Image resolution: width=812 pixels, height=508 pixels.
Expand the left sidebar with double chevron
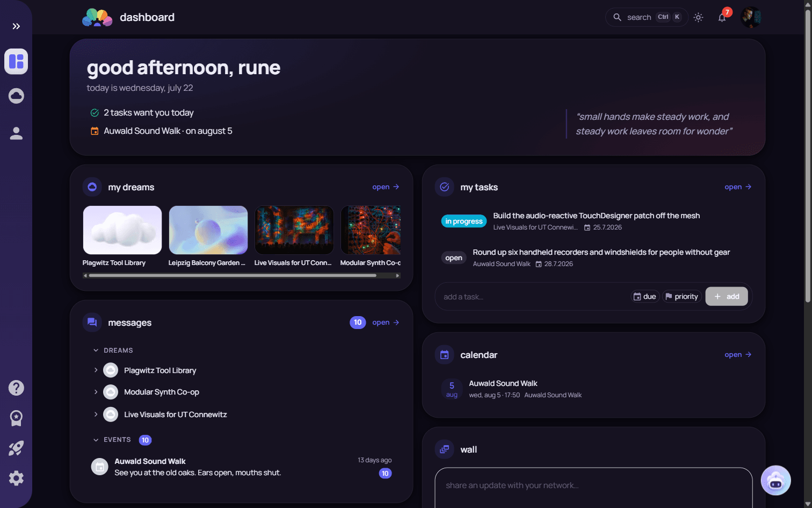click(16, 26)
